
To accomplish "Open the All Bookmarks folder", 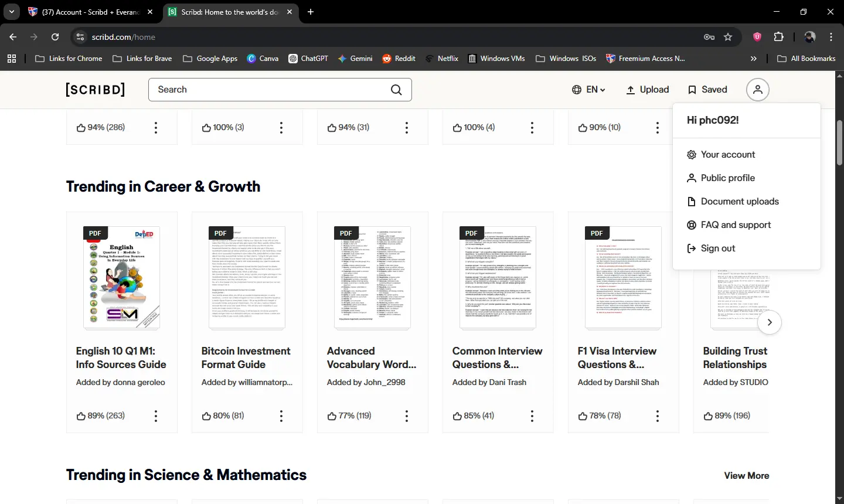I will click(806, 59).
